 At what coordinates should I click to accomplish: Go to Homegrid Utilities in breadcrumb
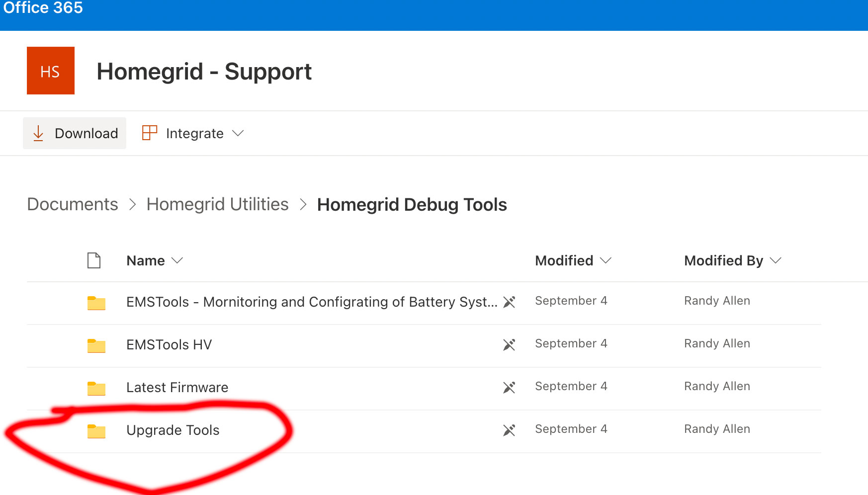217,204
